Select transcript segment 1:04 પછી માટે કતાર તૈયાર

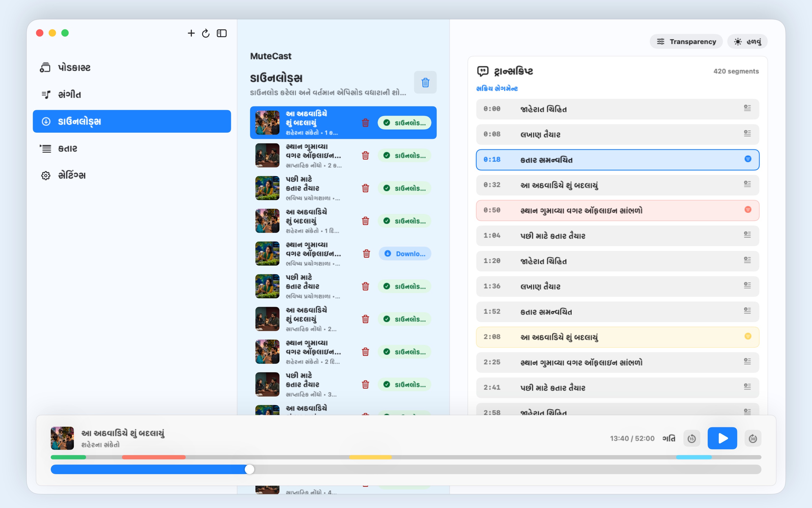(x=617, y=236)
